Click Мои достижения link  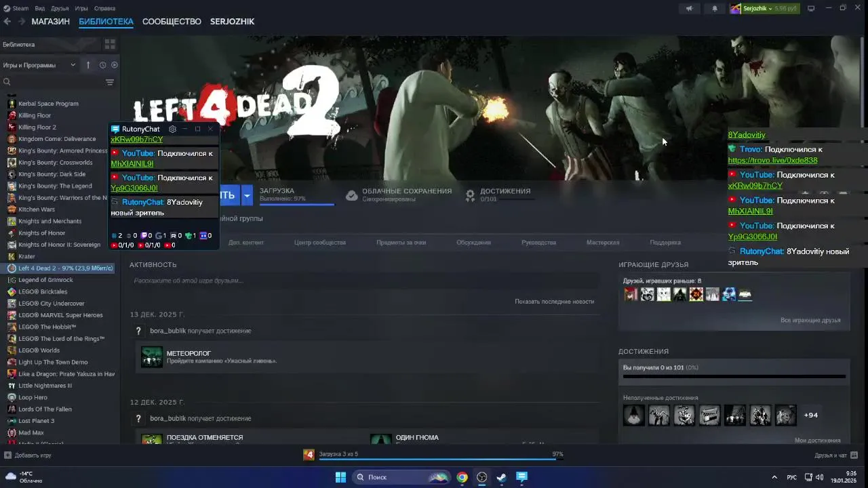pos(817,441)
